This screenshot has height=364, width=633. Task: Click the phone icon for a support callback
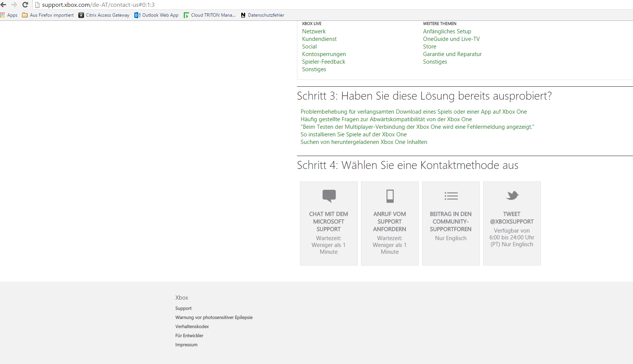(x=390, y=196)
